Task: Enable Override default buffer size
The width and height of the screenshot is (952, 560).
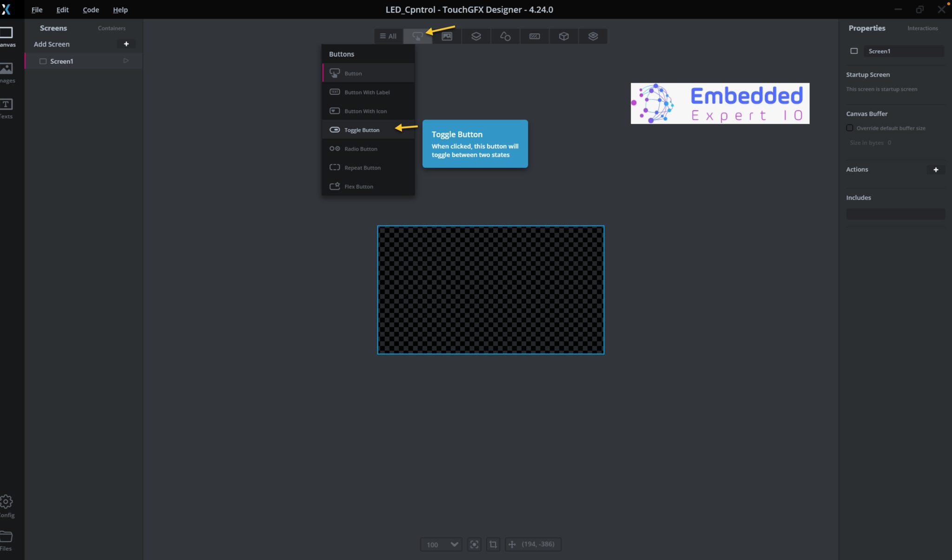Action: 849,128
